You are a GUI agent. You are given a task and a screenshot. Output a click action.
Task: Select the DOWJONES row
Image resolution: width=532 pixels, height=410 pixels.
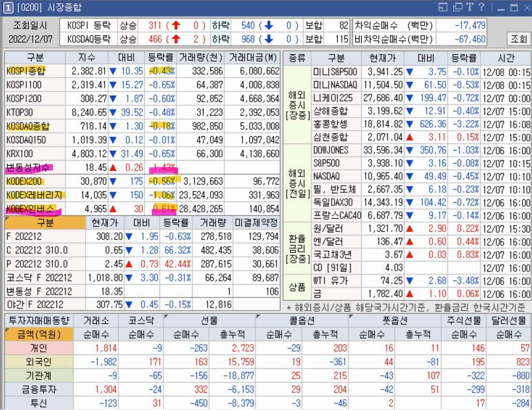[x=421, y=150]
